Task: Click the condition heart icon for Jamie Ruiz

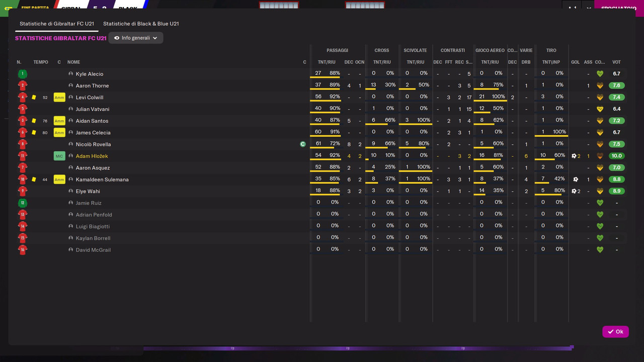Action: pyautogui.click(x=600, y=203)
